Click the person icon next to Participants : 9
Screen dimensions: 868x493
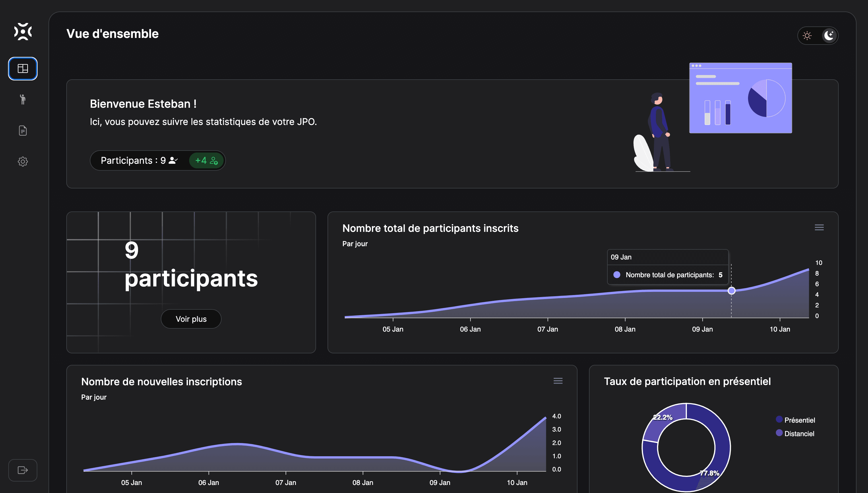pos(173,161)
